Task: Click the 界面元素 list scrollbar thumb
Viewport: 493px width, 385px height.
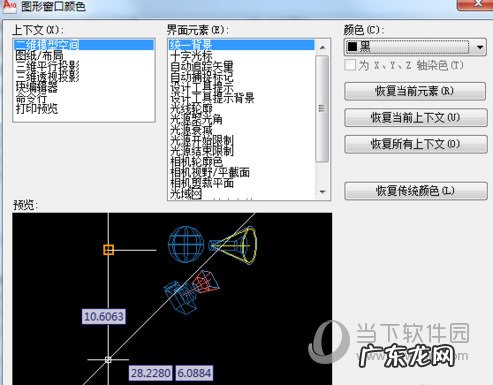Action: (322, 109)
